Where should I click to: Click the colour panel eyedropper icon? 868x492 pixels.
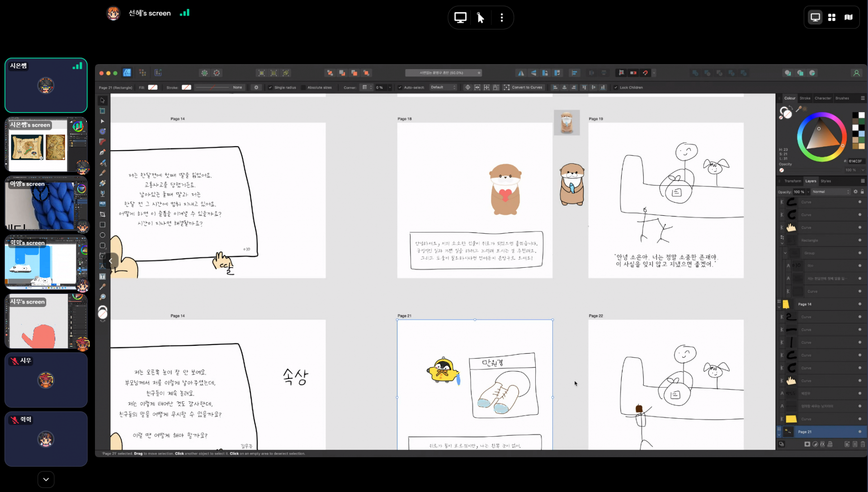(x=799, y=109)
